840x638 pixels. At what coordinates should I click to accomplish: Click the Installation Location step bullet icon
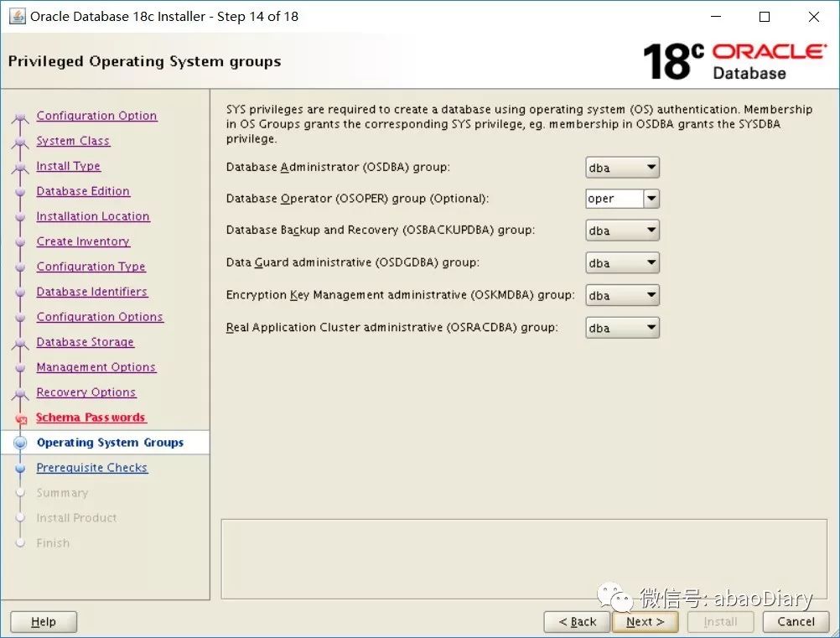coord(20,217)
